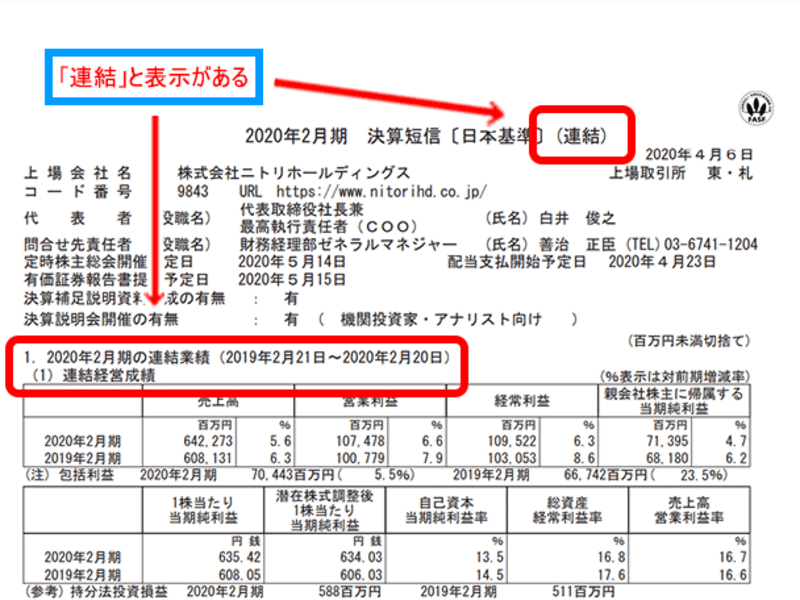Select sales value 608,131

point(208,458)
